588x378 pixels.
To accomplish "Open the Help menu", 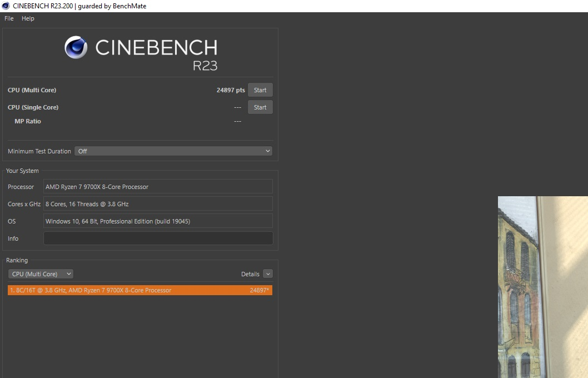I will tap(28, 18).
